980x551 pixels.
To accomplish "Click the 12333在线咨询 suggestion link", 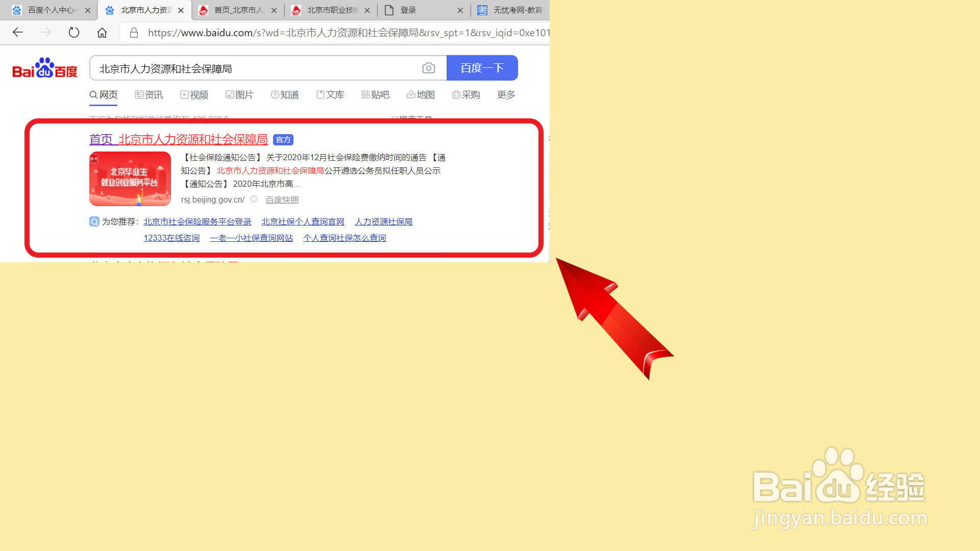I will (x=171, y=238).
